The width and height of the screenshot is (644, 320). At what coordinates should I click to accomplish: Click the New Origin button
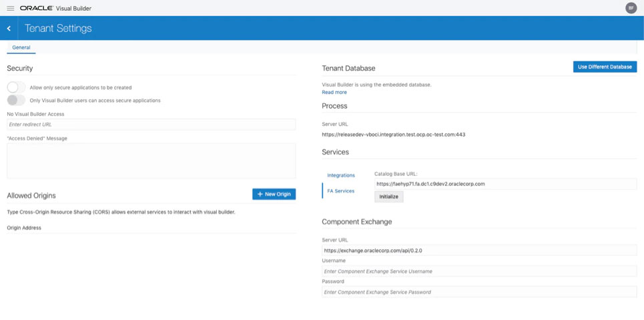[274, 194]
